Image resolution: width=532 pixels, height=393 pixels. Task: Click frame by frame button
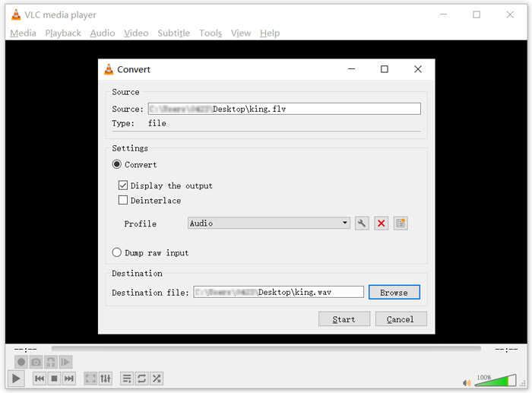65,362
